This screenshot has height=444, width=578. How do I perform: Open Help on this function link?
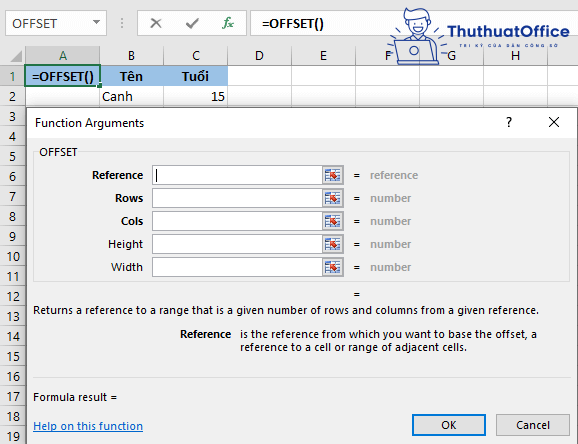coord(88,426)
